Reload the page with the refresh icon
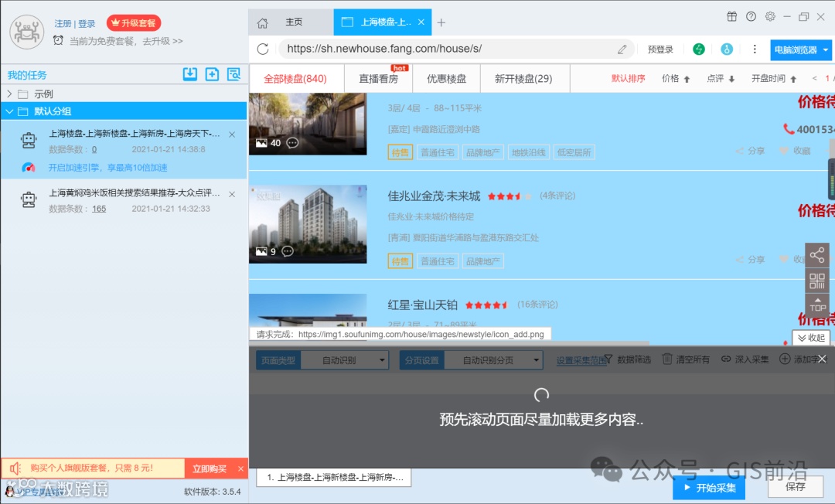Screen dimensions: 835x504 (263, 49)
